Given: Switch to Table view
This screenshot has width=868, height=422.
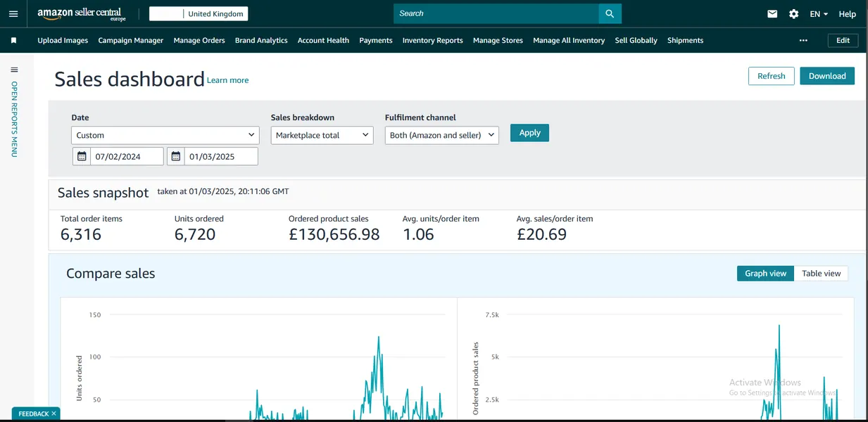Looking at the screenshot, I should point(822,273).
